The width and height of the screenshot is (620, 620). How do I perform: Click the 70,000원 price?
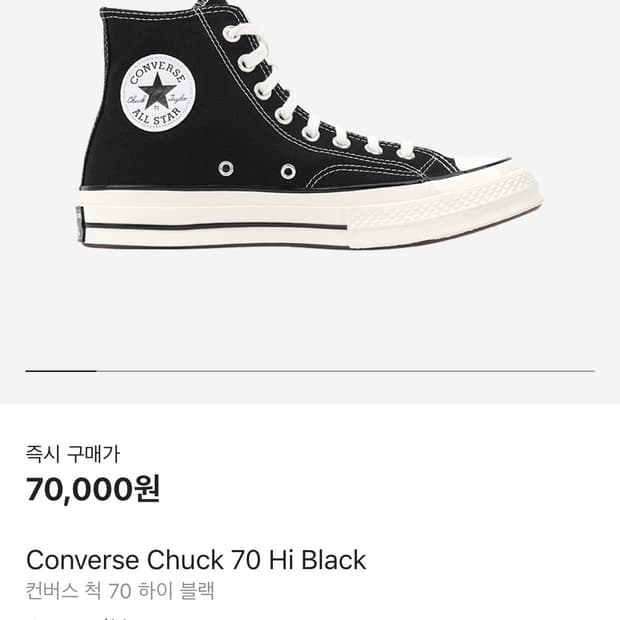click(93, 490)
